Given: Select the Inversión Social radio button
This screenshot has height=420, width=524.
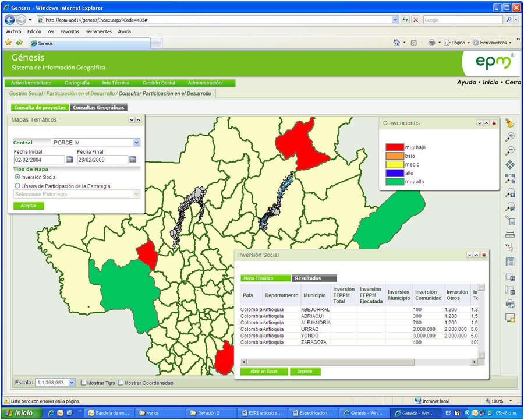Looking at the screenshot, I should [x=17, y=177].
